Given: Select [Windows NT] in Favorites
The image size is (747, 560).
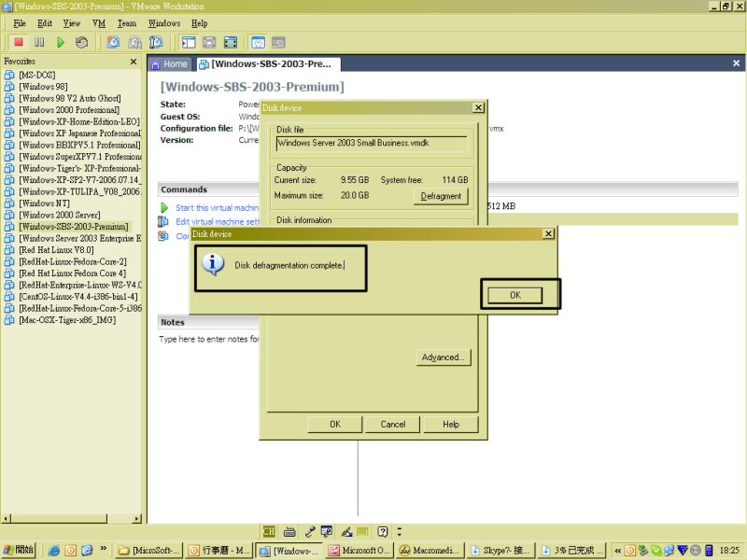Looking at the screenshot, I should (x=44, y=203).
